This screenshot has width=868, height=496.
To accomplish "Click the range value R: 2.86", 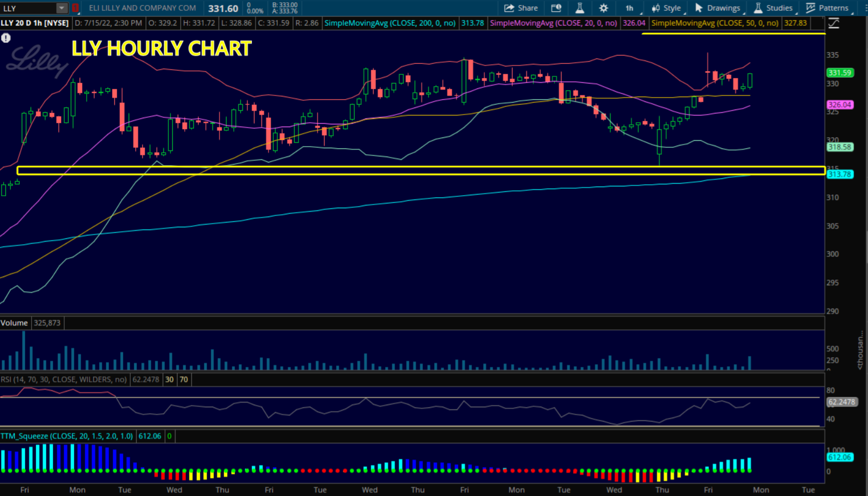I will pos(307,23).
